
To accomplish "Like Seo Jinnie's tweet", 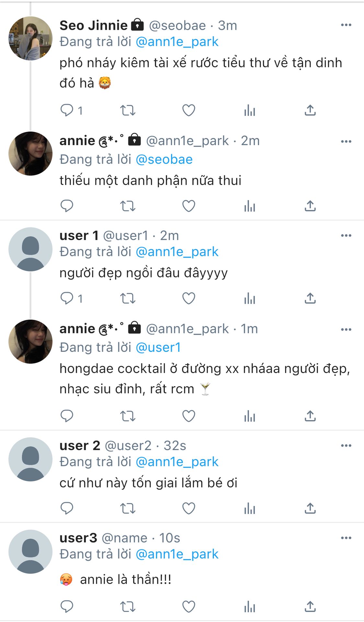I will click(x=188, y=110).
